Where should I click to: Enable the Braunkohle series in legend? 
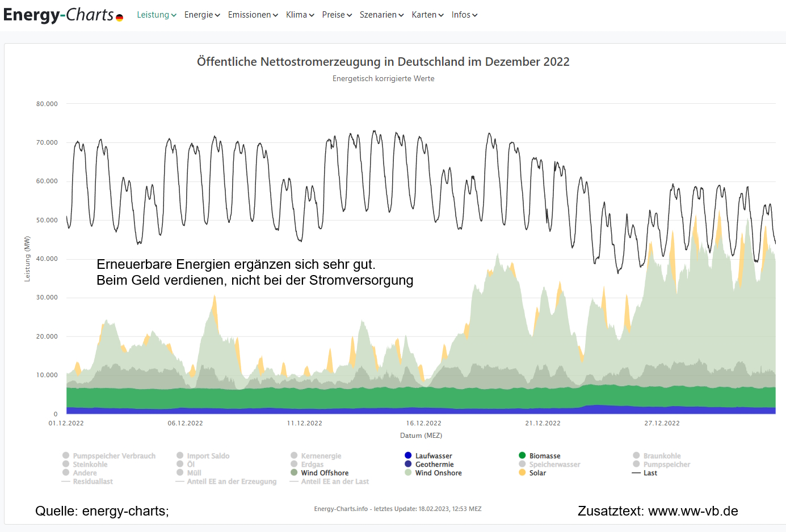pyautogui.click(x=662, y=456)
